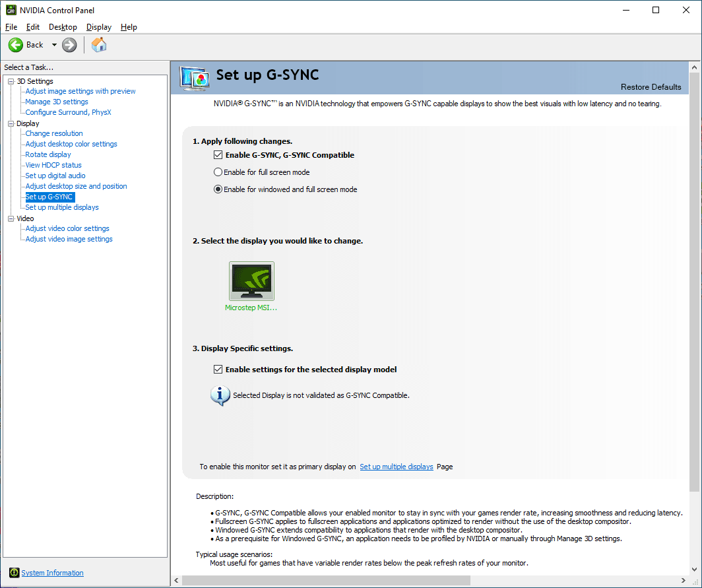Viewport: 702px width, 588px height.
Task: Click the Home house icon
Action: pos(99,45)
